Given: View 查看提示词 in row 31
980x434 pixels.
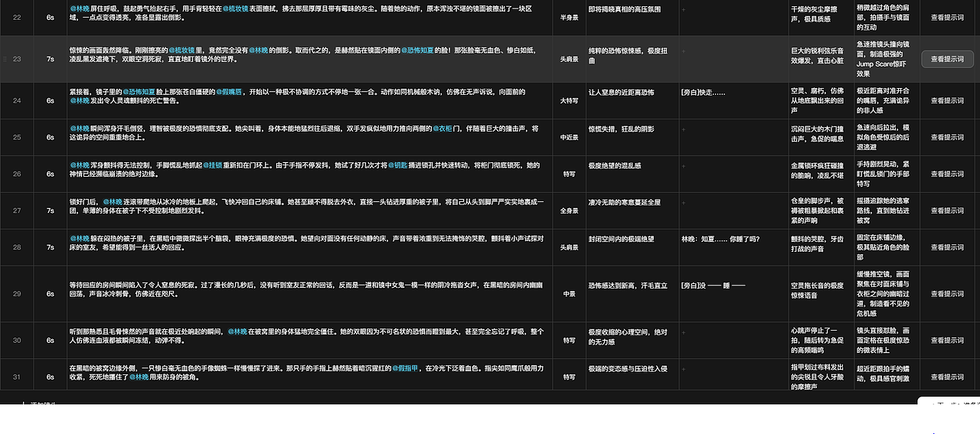Looking at the screenshot, I should coord(947,377).
